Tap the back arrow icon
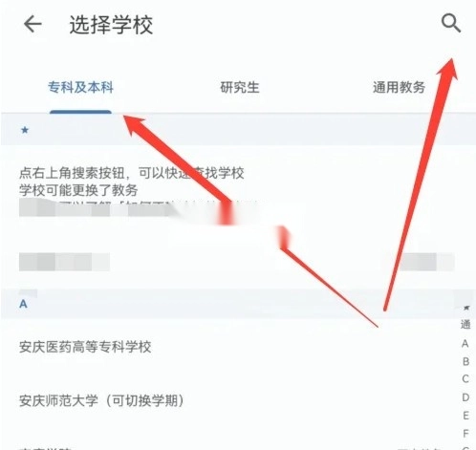The height and width of the screenshot is (450, 476). 32,25
